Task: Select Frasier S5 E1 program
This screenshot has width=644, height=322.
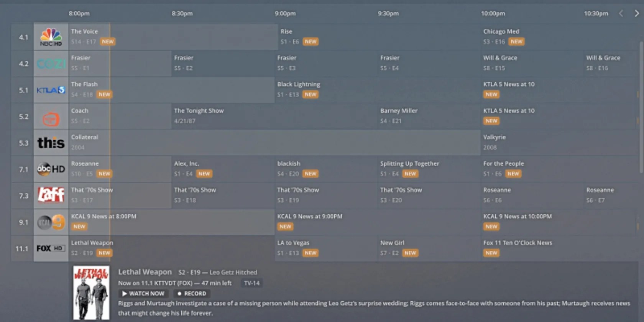Action: (120, 64)
